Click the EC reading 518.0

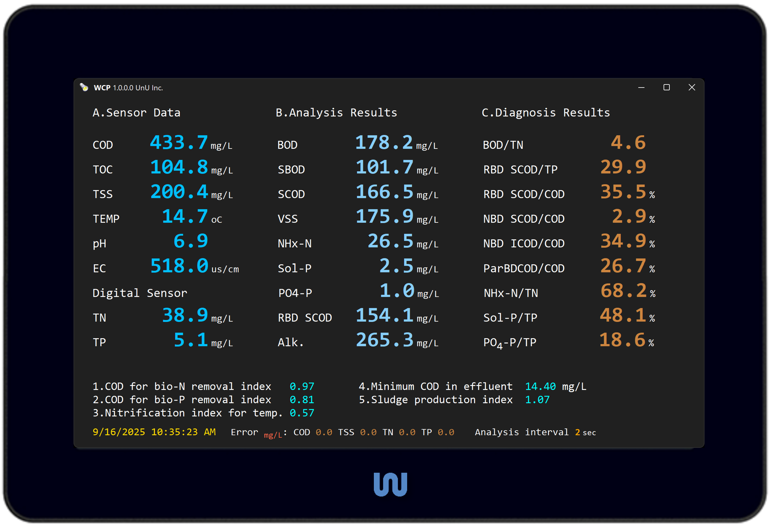click(179, 266)
